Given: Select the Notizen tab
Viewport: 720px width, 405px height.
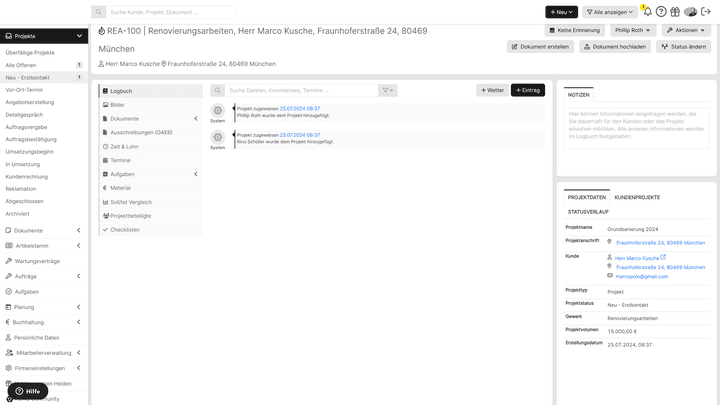Looking at the screenshot, I should pyautogui.click(x=578, y=95).
